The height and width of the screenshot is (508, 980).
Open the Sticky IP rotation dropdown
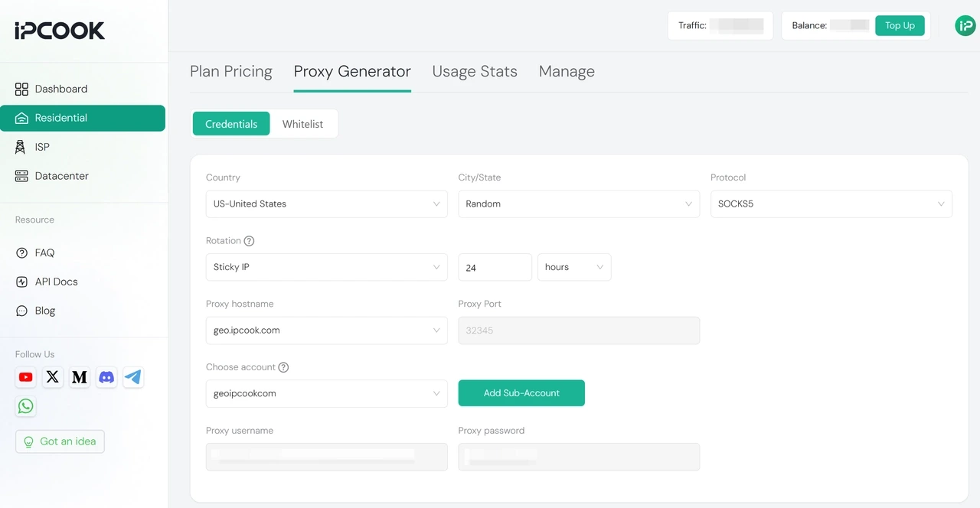click(327, 267)
